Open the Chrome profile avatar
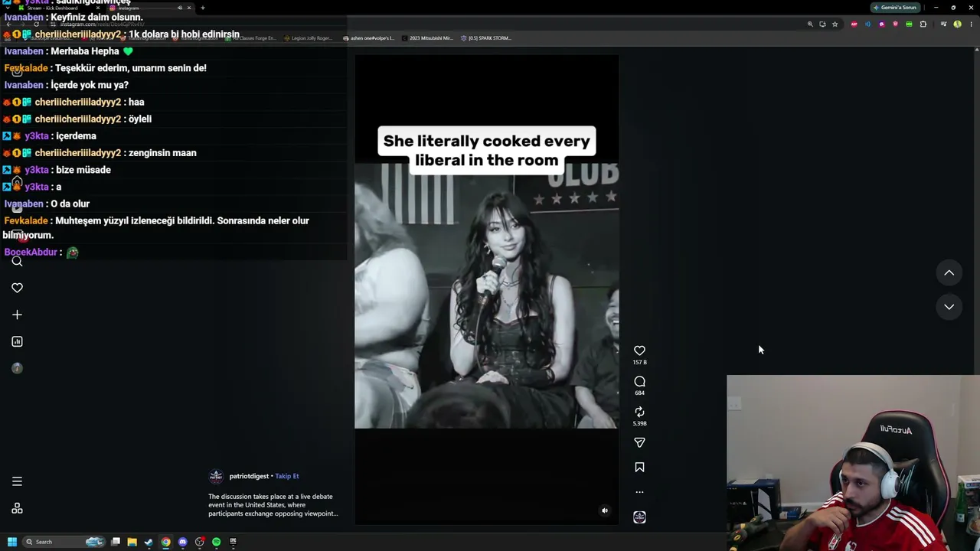The width and height of the screenshot is (980, 551). point(957,24)
